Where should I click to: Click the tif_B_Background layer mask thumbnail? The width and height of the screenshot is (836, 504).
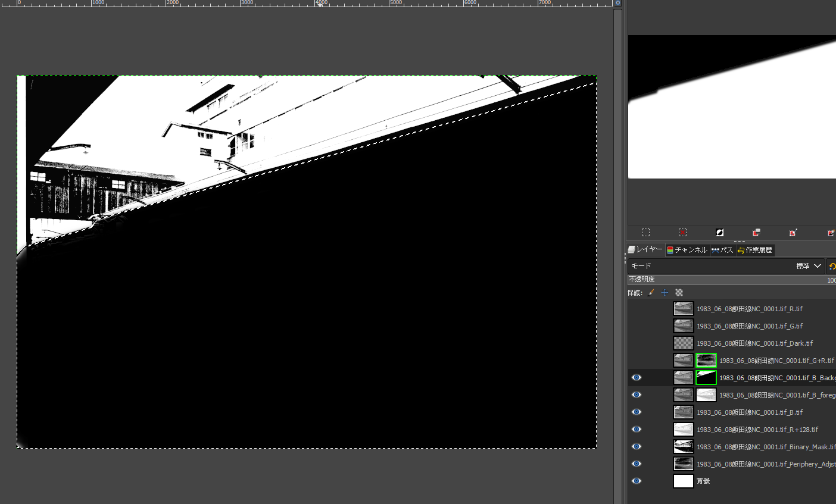click(706, 378)
